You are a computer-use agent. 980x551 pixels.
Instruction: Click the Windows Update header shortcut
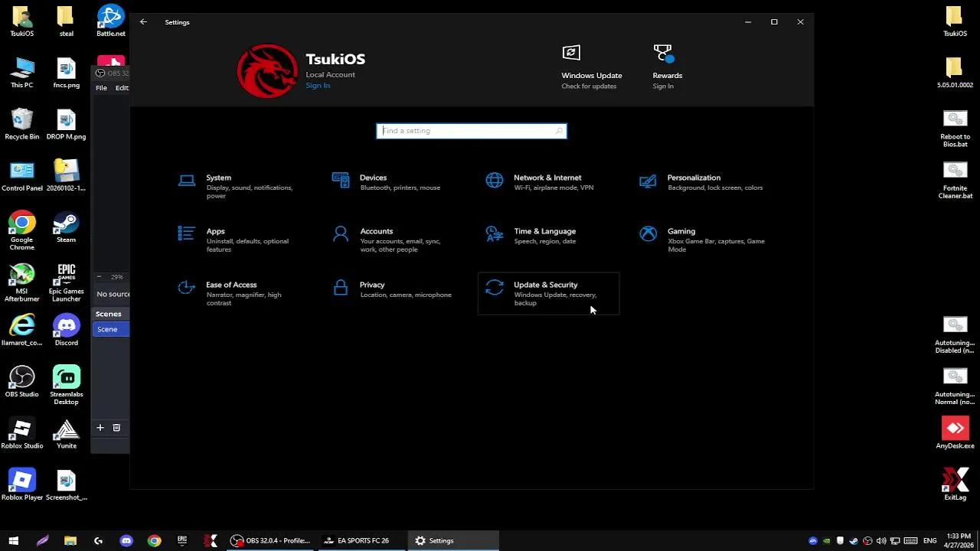(x=591, y=67)
